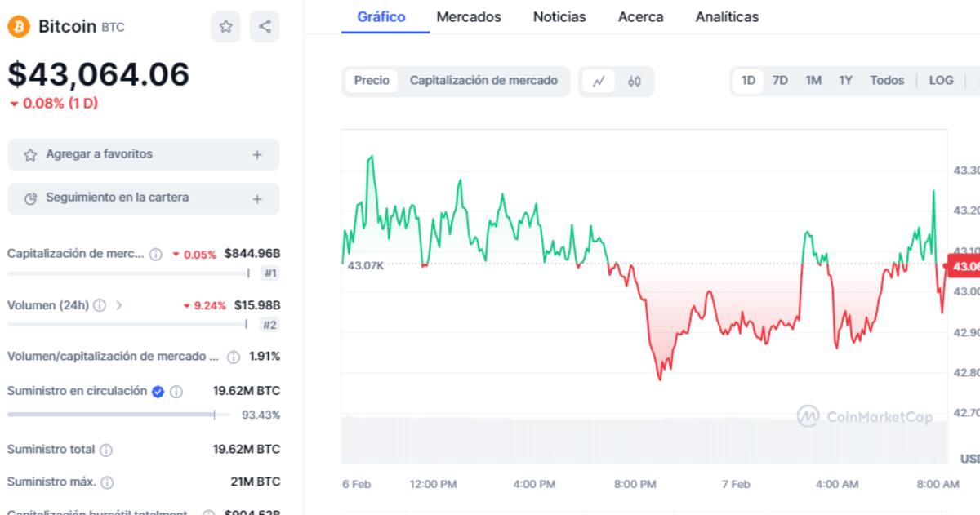Switch the chart to candlestick view
The image size is (980, 515).
635,81
